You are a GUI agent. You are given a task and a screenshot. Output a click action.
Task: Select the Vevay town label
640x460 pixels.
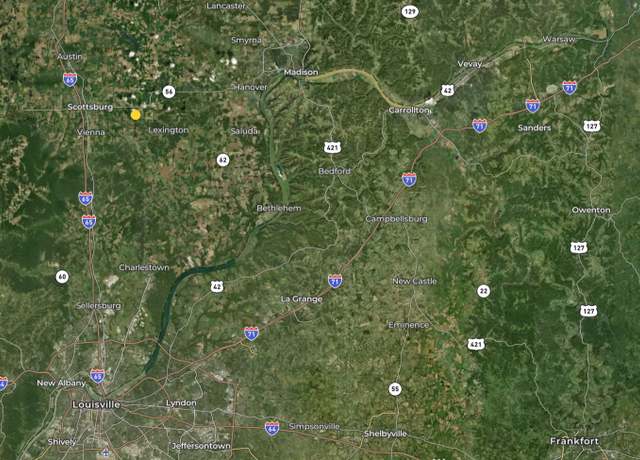[x=470, y=64]
